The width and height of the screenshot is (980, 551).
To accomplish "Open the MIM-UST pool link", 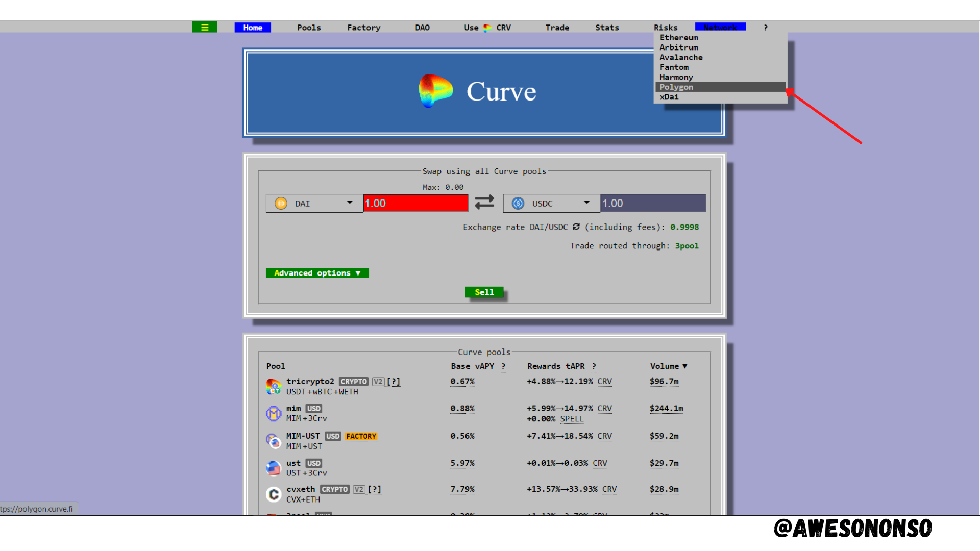I will pyautogui.click(x=303, y=436).
